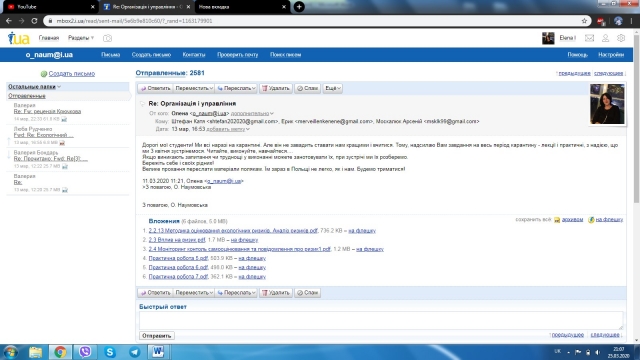Open the Письма menu item
Viewport: 640px width, 360px height.
111,55
